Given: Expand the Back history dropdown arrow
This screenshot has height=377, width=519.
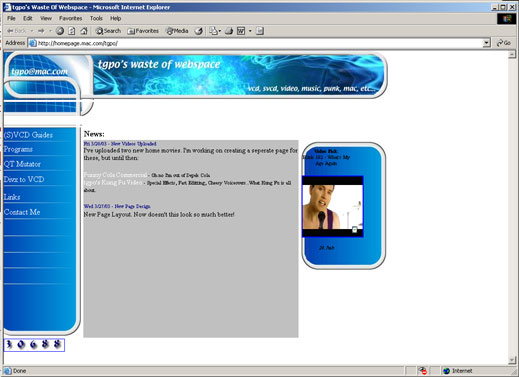Looking at the screenshot, I should [32, 31].
